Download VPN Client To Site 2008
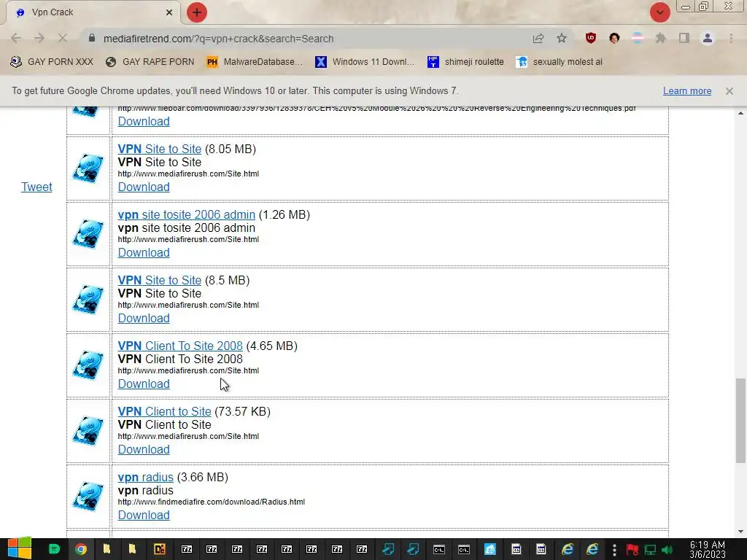The width and height of the screenshot is (747, 560). tap(144, 384)
